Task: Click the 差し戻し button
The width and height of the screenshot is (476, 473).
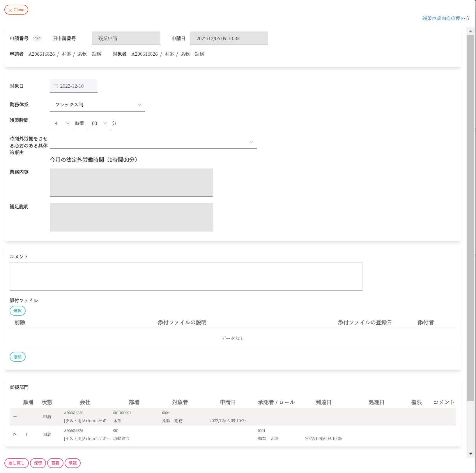Action: click(x=17, y=463)
